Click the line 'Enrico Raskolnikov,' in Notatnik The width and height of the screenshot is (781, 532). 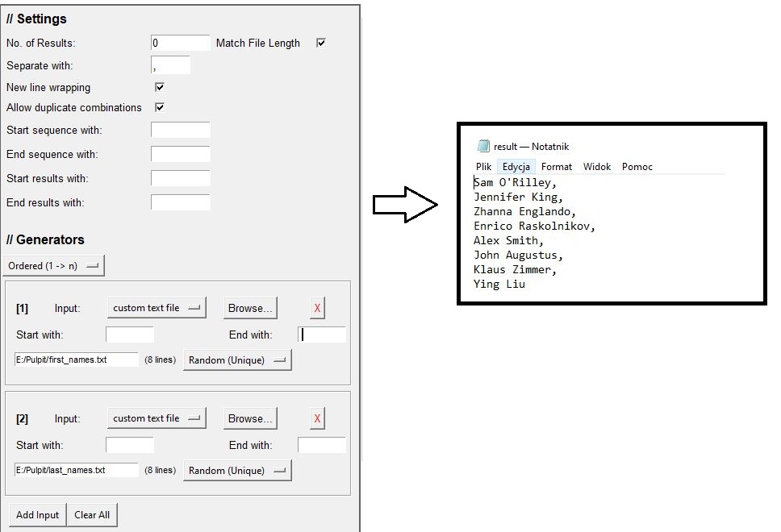pos(534,226)
